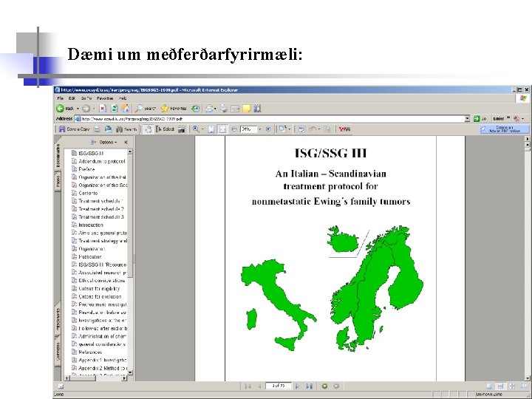Zoom in with the plus button

point(268,129)
